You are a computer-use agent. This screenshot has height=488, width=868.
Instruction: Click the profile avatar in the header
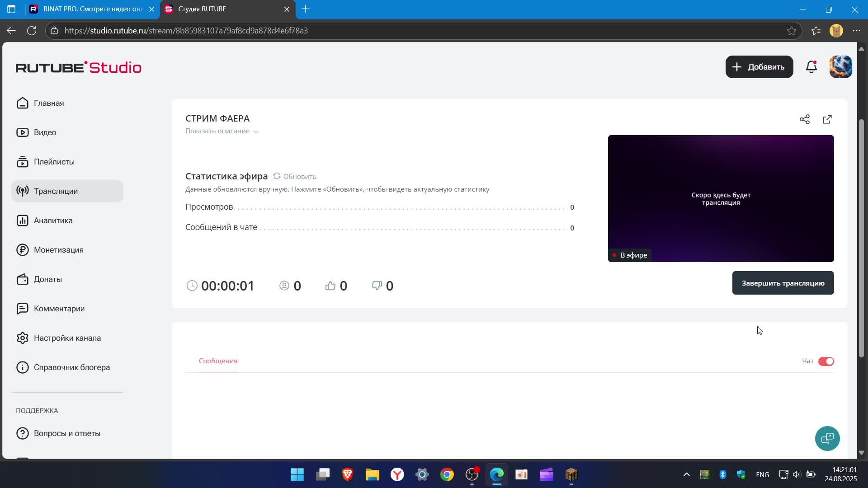point(840,67)
